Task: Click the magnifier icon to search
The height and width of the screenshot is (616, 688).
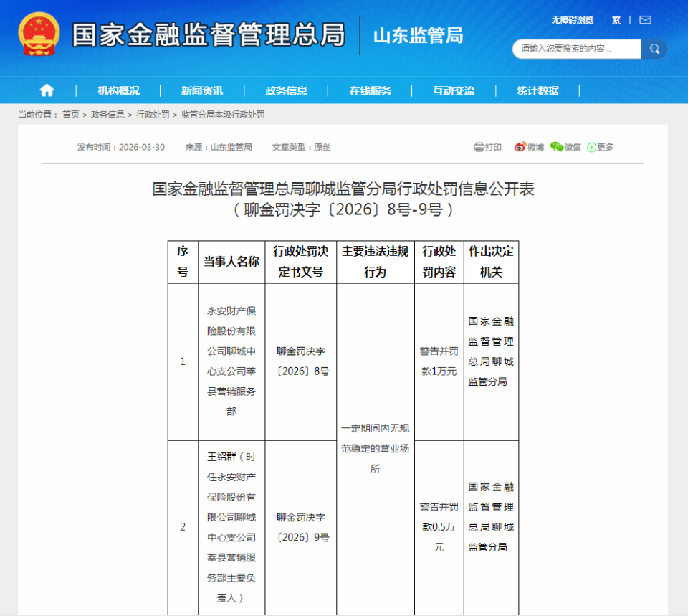Action: [653, 49]
